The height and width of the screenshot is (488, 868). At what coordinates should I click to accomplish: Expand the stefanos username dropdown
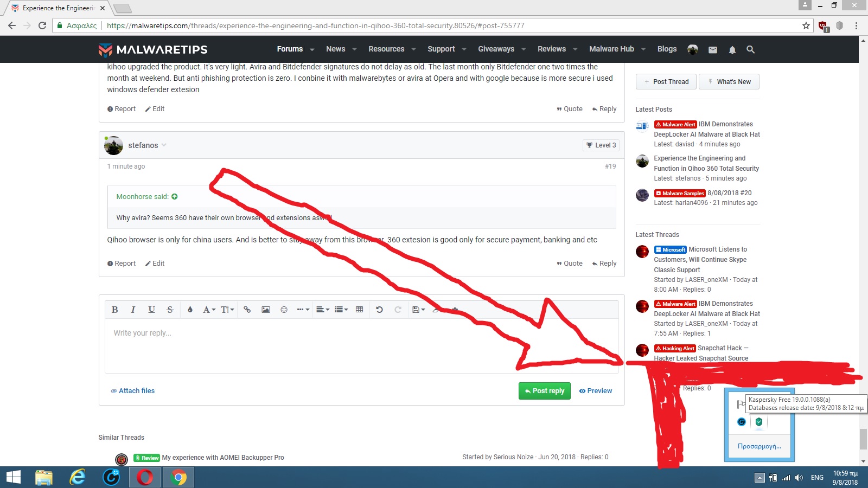(164, 145)
